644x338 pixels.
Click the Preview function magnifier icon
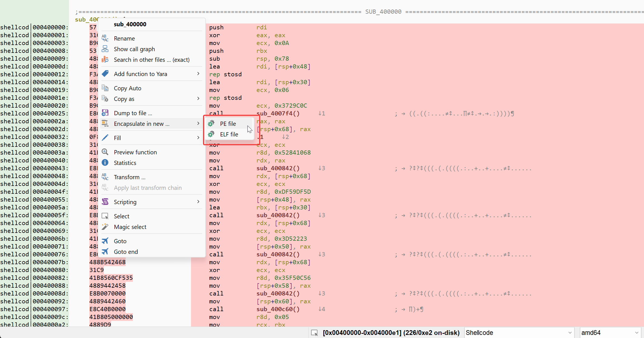[105, 152]
